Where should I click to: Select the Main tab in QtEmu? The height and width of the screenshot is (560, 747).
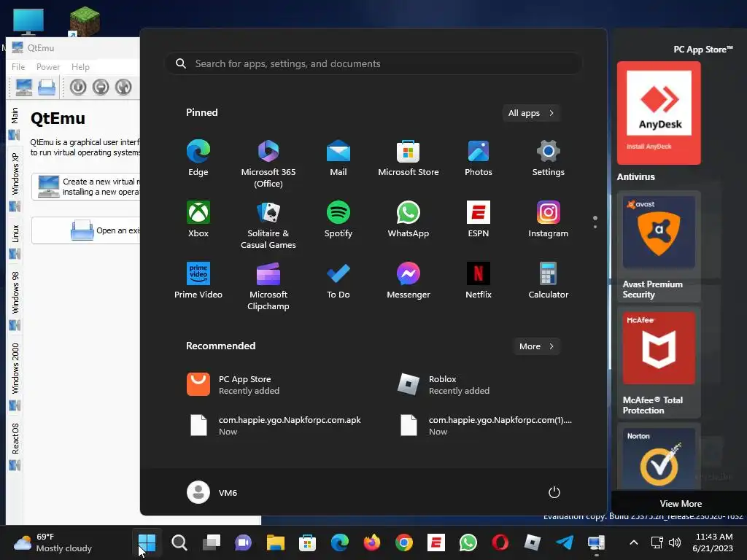pos(15,123)
